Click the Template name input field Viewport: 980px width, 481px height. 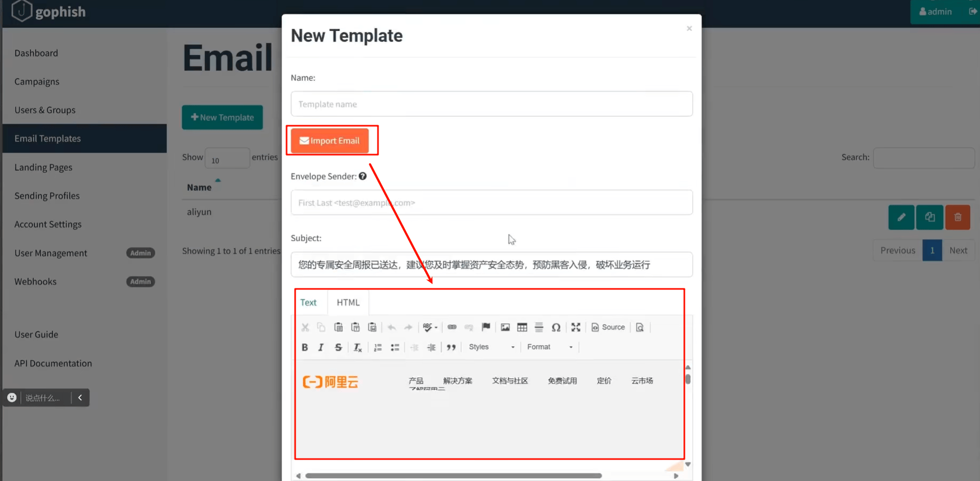coord(492,104)
